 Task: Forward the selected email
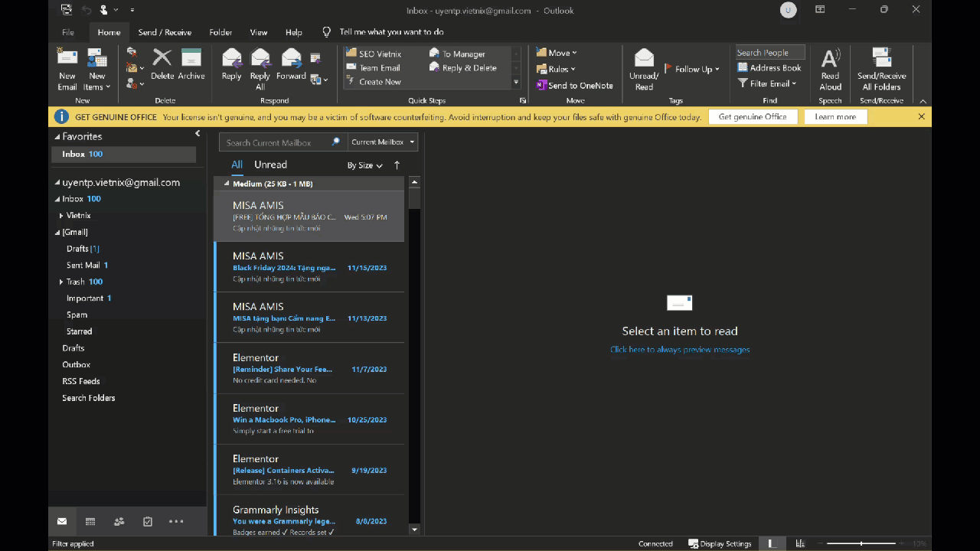click(x=291, y=64)
